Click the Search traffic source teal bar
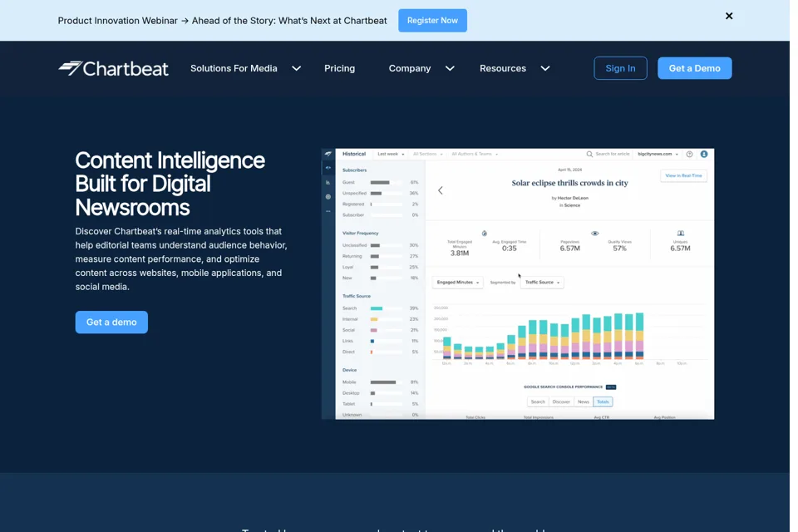Image resolution: width=798 pixels, height=532 pixels. tap(376, 308)
